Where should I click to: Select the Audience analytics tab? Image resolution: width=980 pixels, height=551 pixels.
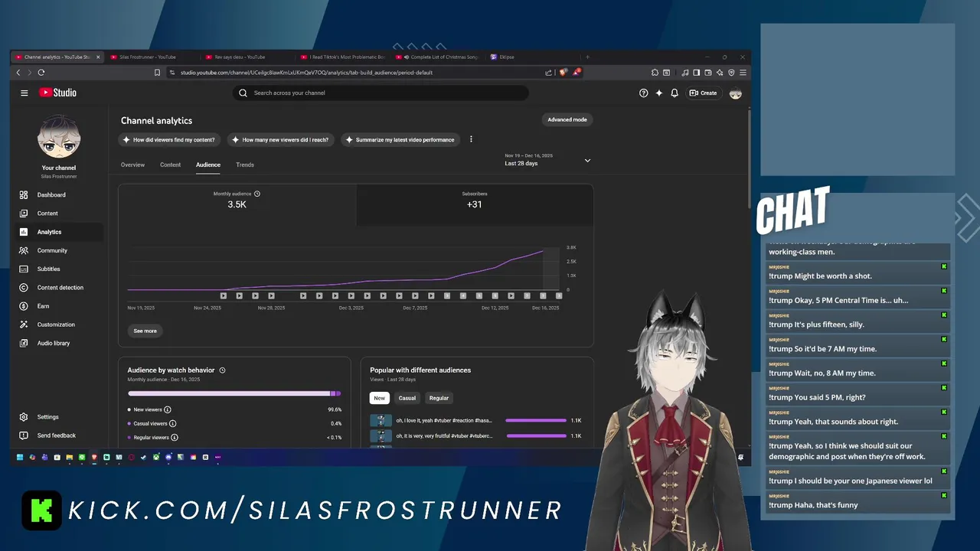(x=208, y=165)
